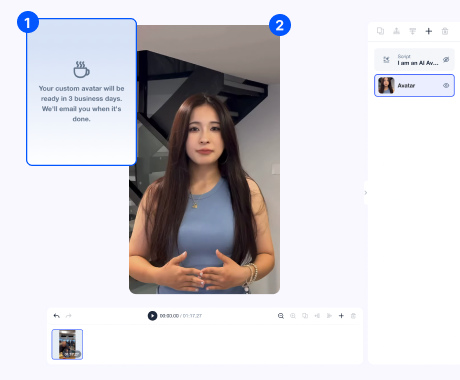Select the scene thumbnail in the timeline

coord(67,344)
